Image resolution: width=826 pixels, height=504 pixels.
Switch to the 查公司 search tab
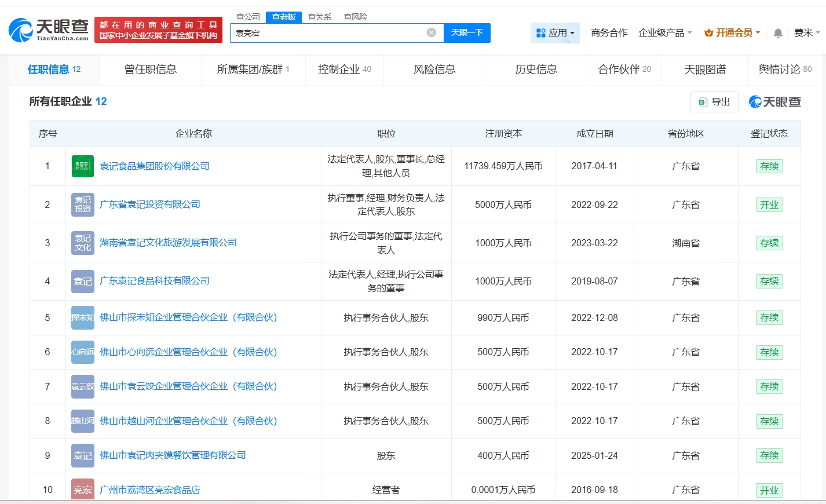[x=248, y=17]
